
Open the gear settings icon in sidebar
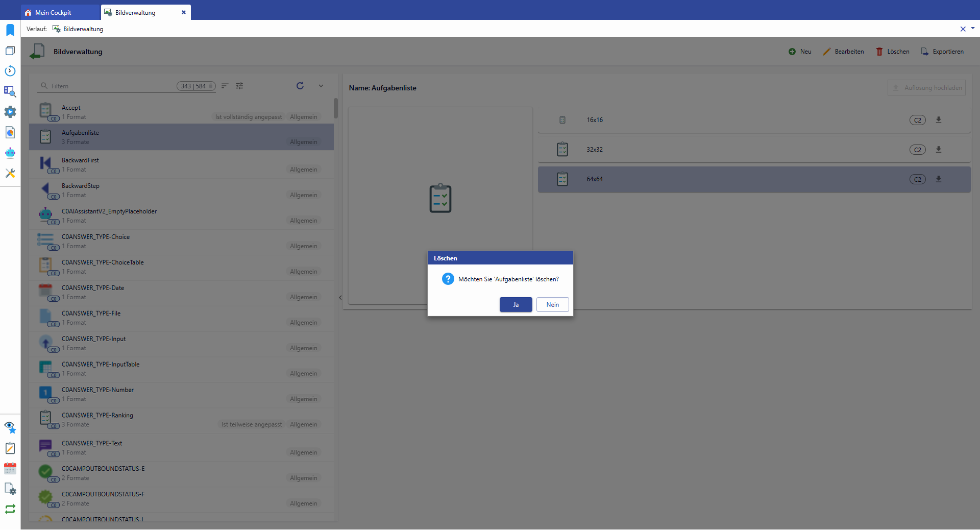pos(10,112)
